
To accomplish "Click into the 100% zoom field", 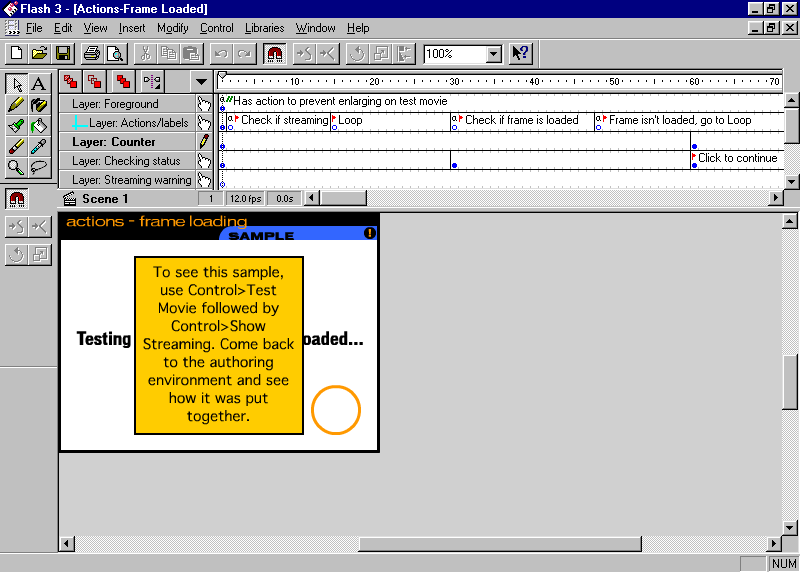I will [455, 54].
